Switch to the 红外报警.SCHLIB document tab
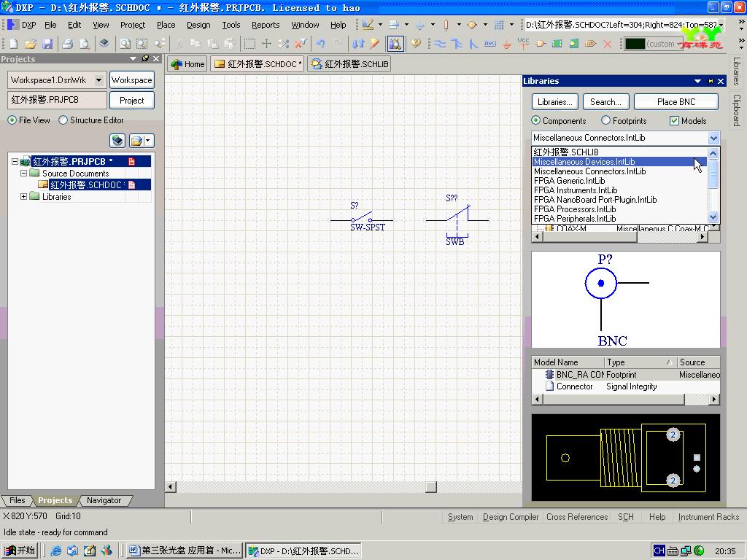 tap(349, 64)
